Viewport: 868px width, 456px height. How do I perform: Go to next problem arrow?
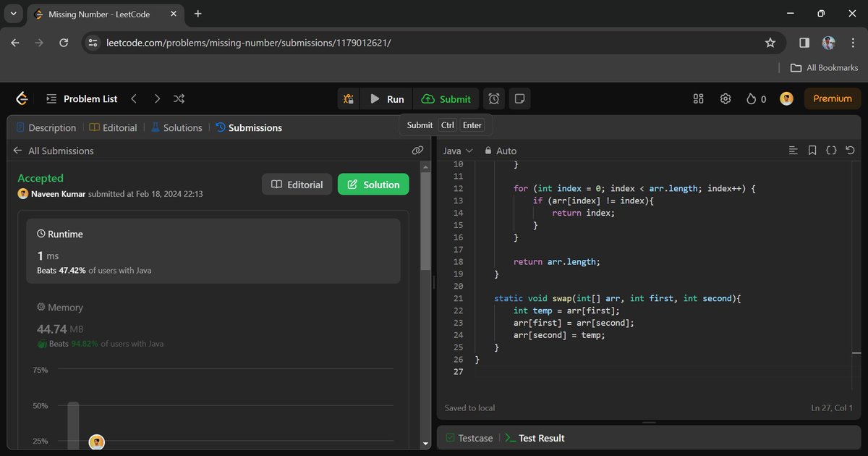157,99
